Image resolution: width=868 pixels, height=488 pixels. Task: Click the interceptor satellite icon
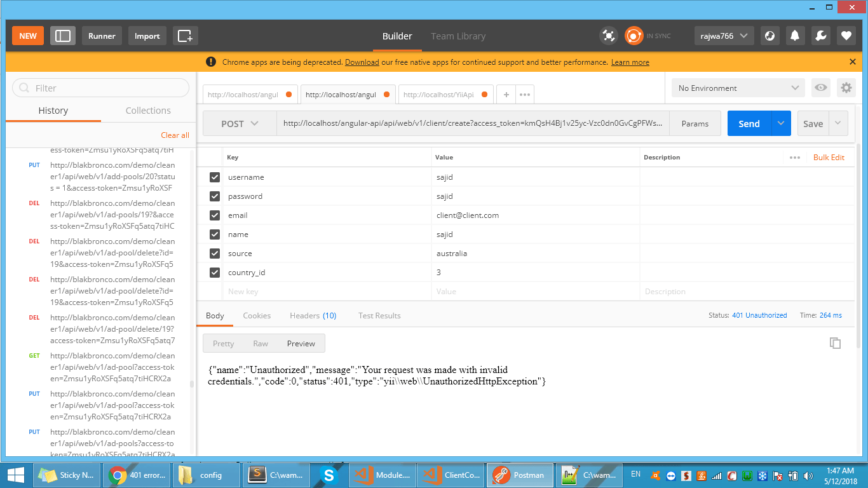(x=608, y=36)
